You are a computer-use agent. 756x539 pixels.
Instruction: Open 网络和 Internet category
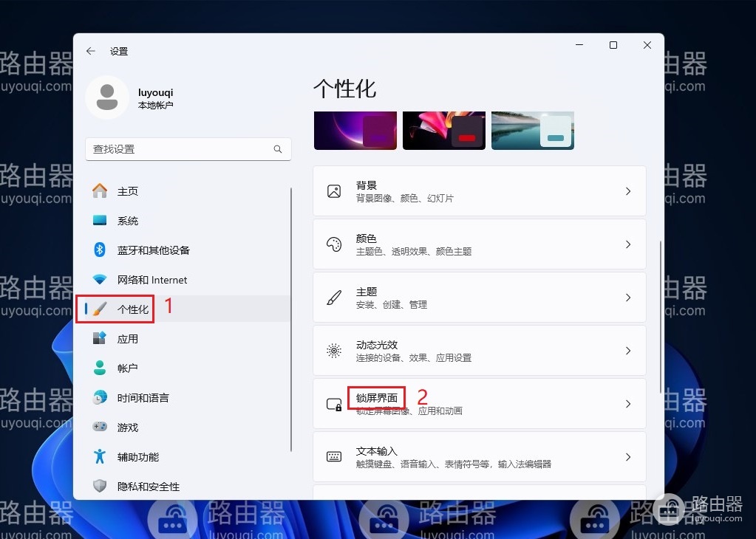click(x=187, y=280)
